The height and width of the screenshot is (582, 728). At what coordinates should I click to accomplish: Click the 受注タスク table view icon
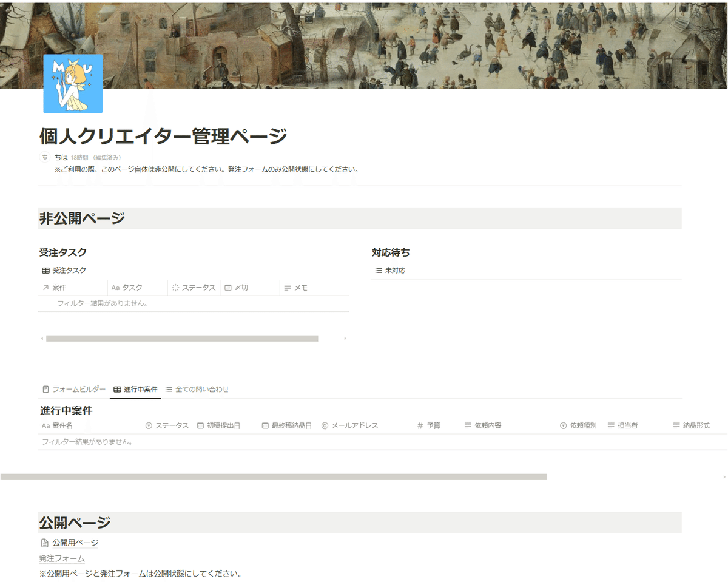click(45, 271)
